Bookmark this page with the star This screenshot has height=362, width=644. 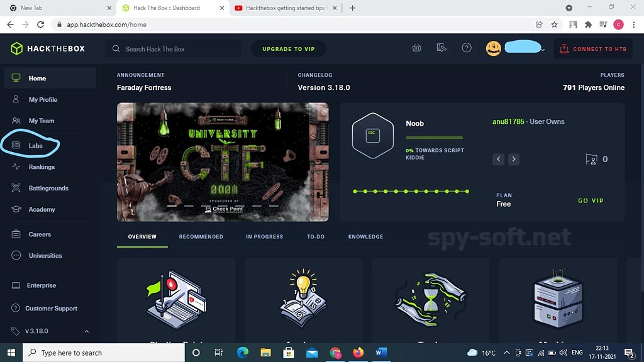point(555,25)
